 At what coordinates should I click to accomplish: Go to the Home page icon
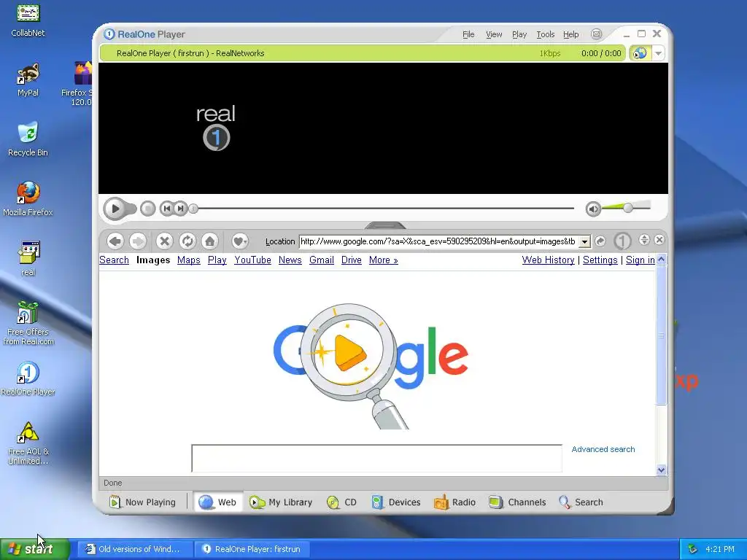[x=209, y=241]
